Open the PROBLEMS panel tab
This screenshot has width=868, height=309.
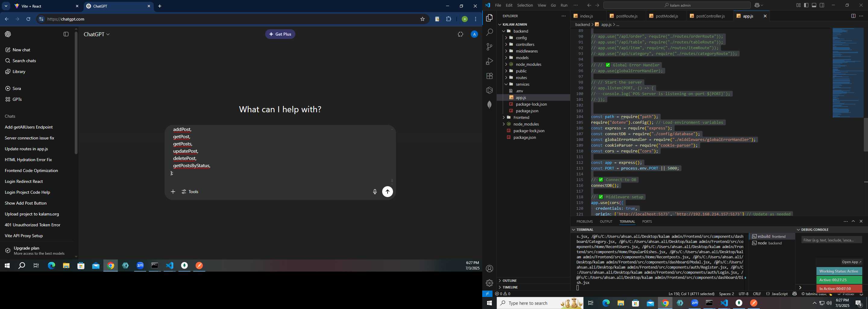584,221
